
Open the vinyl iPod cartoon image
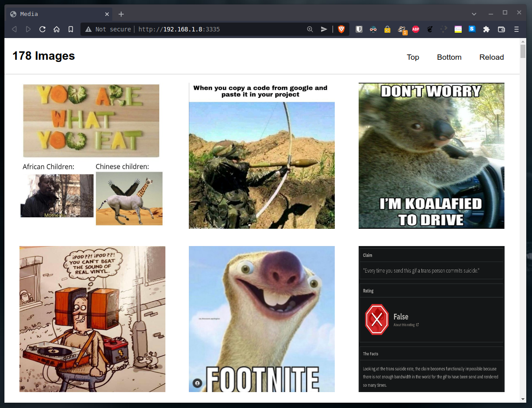92,319
